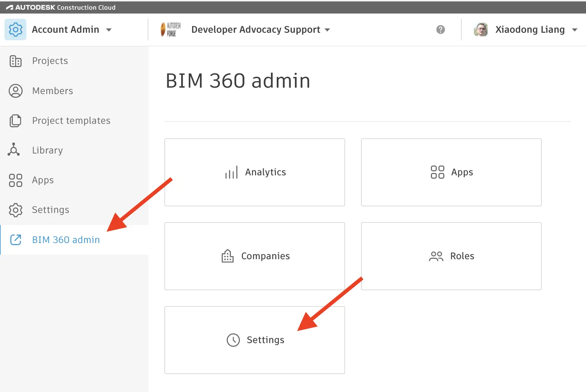This screenshot has width=586, height=392.
Task: Open the Xiaodong Liang user menu arrow
Action: [575, 30]
